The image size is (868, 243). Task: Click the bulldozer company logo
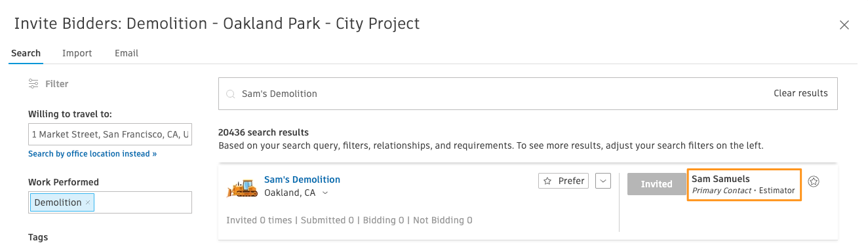tap(243, 187)
